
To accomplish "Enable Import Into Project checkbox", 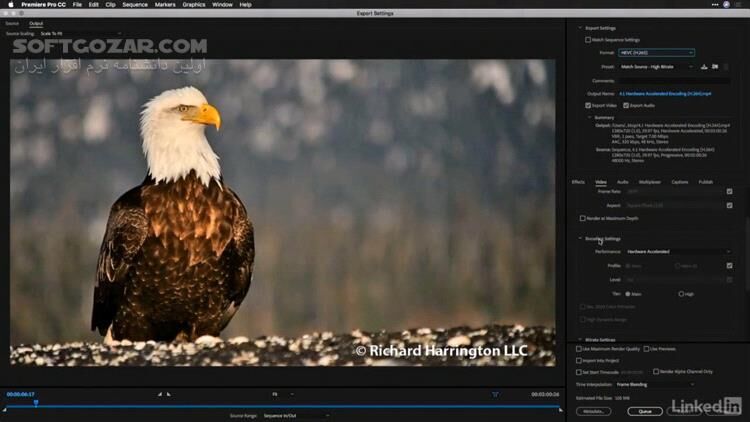I will point(579,360).
